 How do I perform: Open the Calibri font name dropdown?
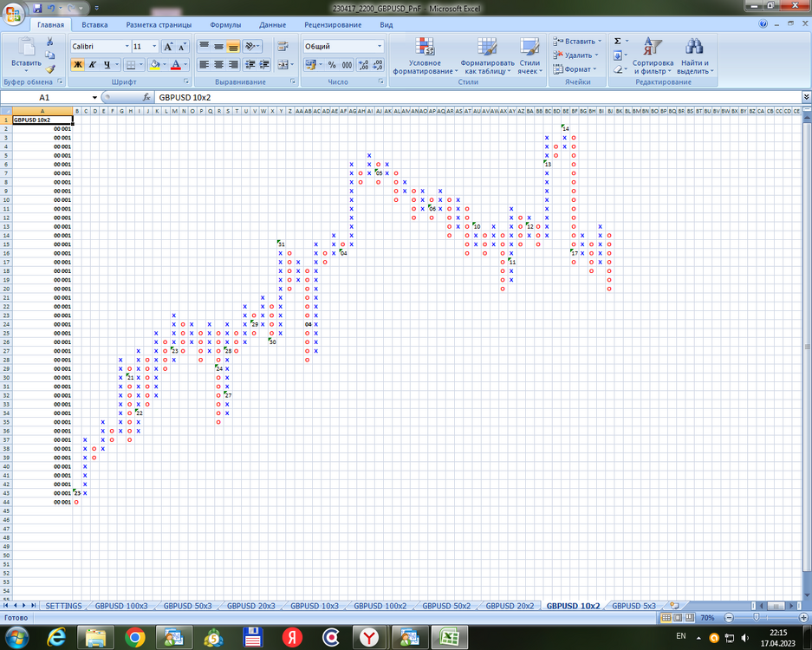(x=127, y=47)
